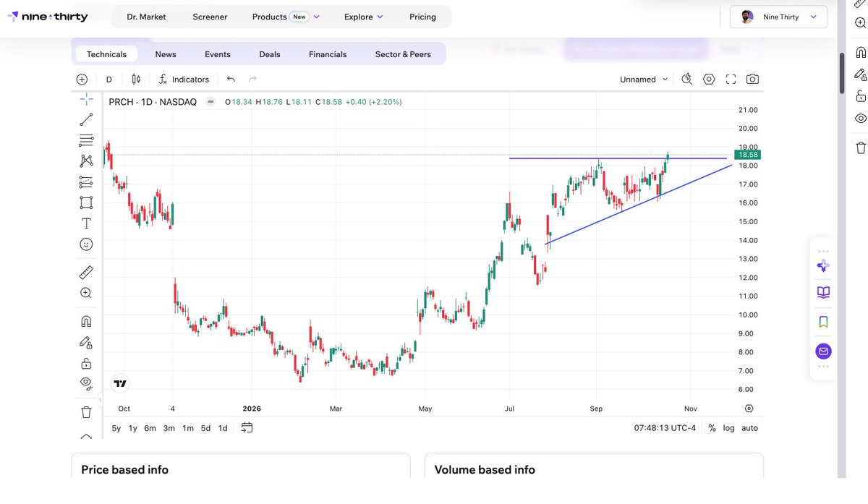This screenshot has width=868, height=504.
Task: Open the Nine Thirty account dropdown
Action: point(778,17)
